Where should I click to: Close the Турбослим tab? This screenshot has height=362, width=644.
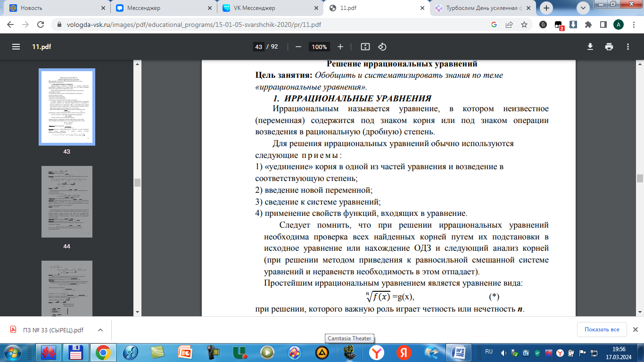tap(528, 8)
